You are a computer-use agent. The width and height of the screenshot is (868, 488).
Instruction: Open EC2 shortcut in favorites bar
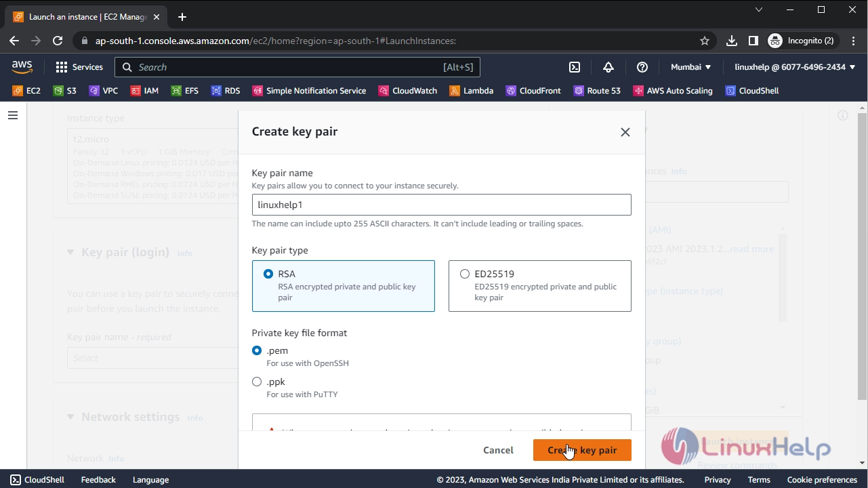(26, 91)
